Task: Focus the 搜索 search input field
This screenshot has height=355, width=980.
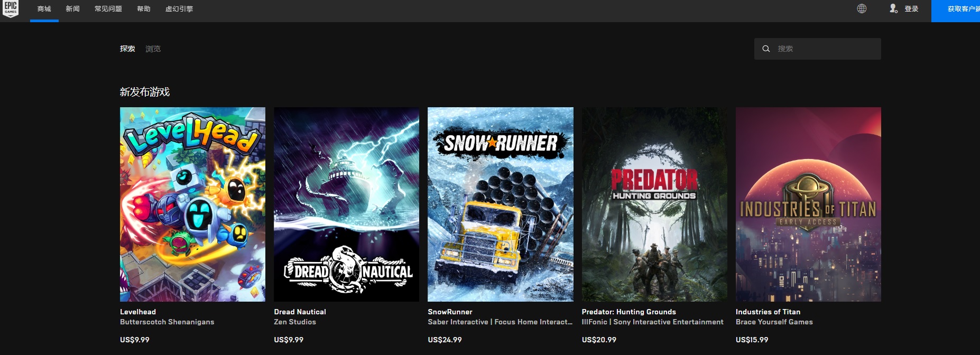Action: [818, 49]
